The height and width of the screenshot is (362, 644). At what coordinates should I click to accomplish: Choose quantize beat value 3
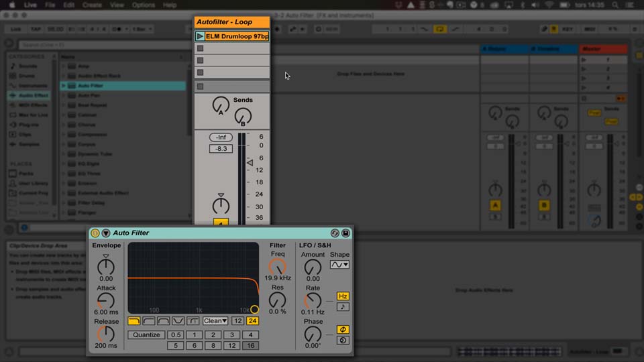click(x=231, y=335)
